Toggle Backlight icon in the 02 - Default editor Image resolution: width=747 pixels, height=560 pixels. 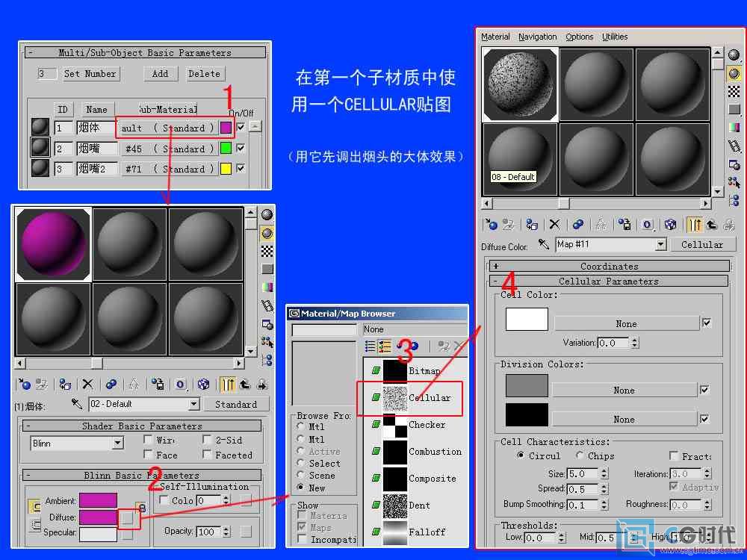click(267, 233)
